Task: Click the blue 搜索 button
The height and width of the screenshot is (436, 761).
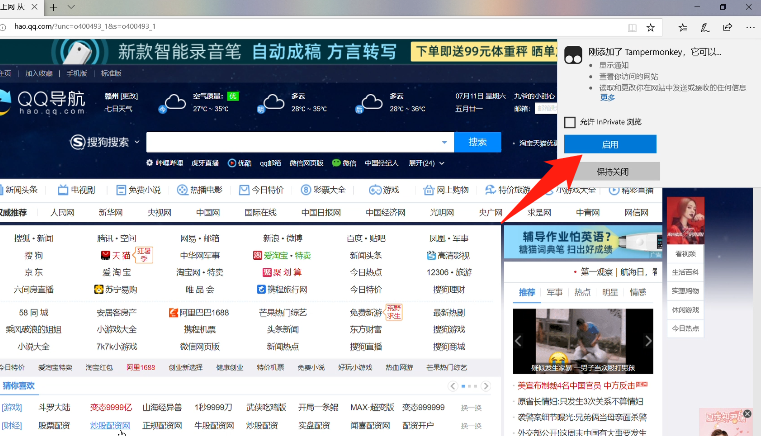Action: (x=478, y=142)
